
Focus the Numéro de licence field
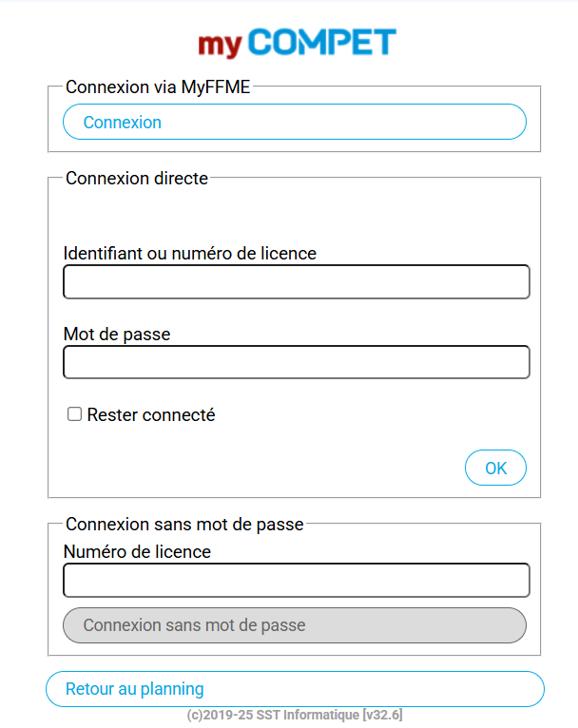tap(296, 580)
